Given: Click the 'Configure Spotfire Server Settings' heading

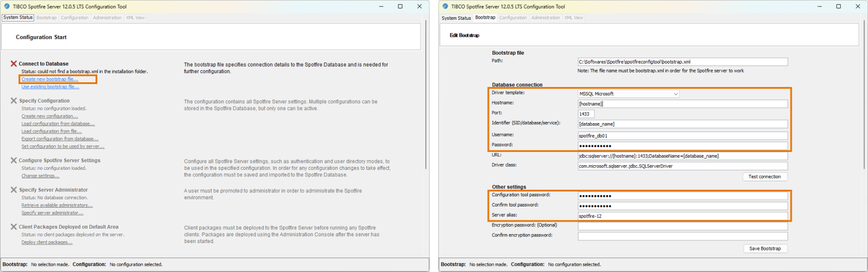Looking at the screenshot, I should [x=59, y=160].
